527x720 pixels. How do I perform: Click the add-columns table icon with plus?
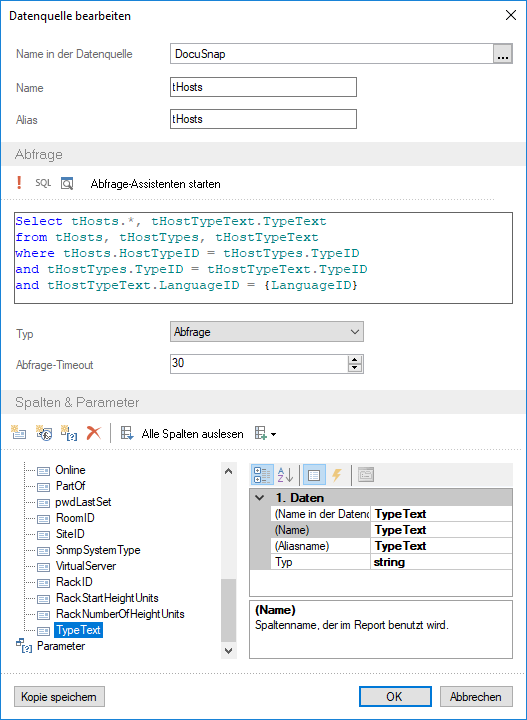click(261, 433)
